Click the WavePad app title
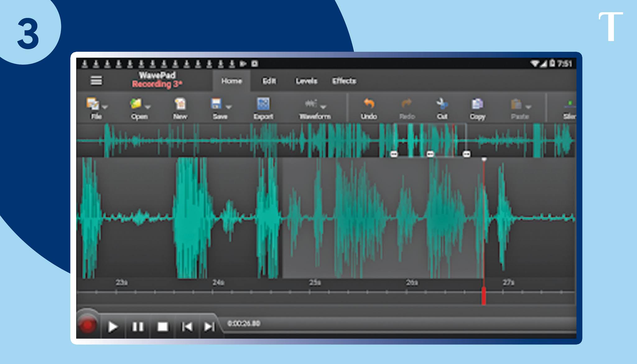637x364 pixels. [x=157, y=75]
